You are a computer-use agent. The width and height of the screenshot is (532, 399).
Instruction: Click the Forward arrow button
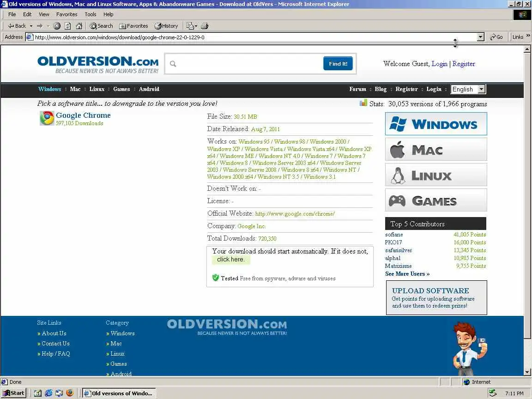coord(40,26)
